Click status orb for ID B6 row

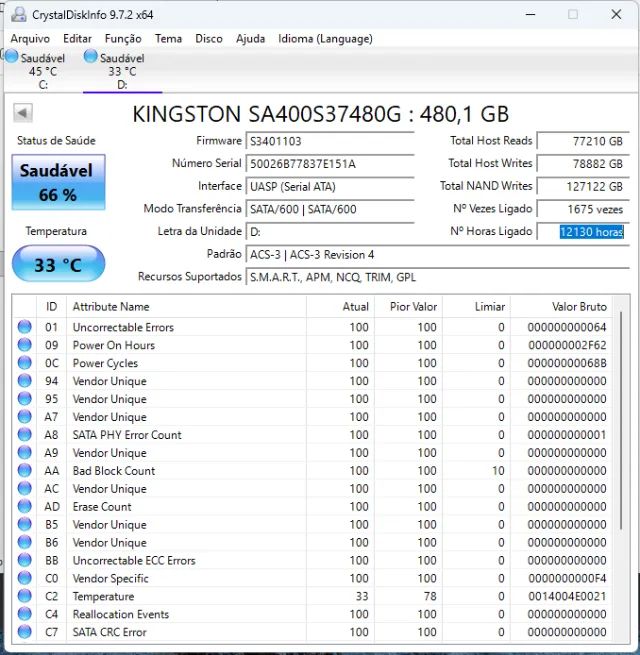click(x=25, y=542)
